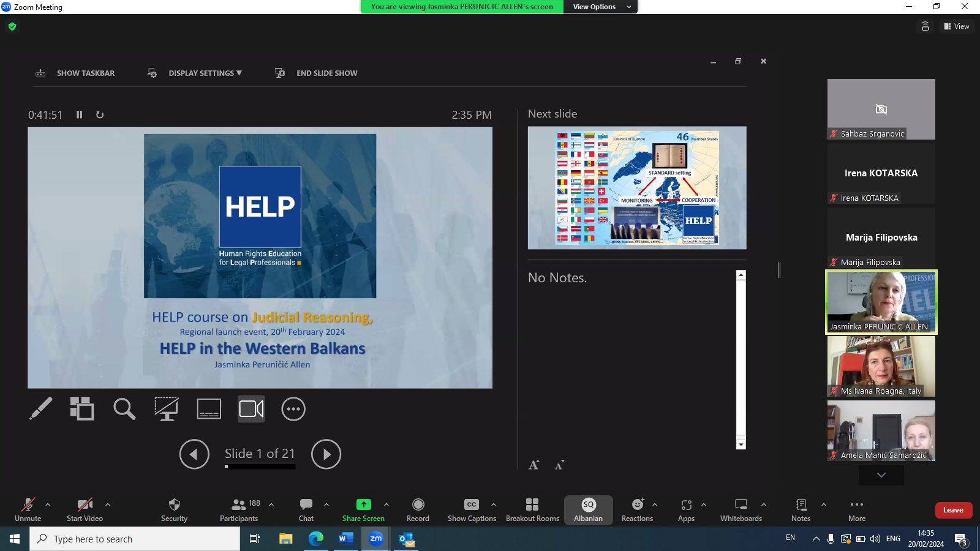Toggle subtitles in presenter view
This screenshot has height=551, width=980.
pyautogui.click(x=209, y=409)
